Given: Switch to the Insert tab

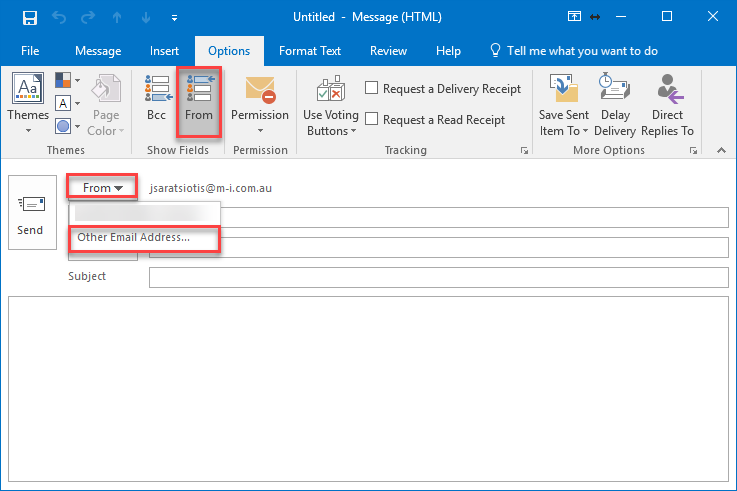Looking at the screenshot, I should tap(164, 51).
